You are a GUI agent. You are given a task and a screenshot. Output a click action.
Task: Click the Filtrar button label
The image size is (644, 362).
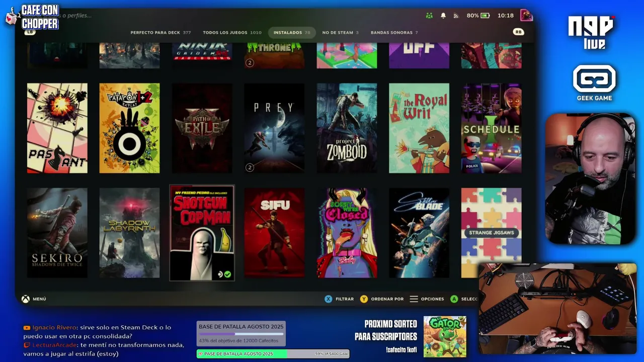tap(345, 299)
